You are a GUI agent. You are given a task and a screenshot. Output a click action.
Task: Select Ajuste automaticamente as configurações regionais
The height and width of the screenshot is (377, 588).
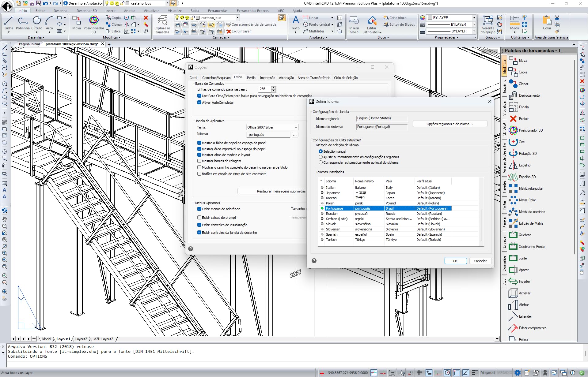click(321, 157)
